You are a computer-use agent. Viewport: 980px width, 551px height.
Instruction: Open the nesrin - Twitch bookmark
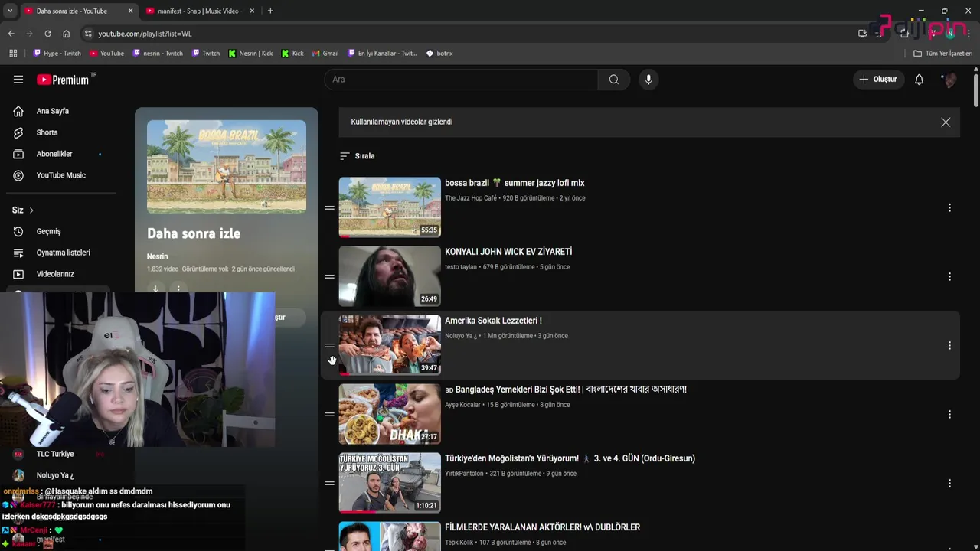(x=158, y=54)
